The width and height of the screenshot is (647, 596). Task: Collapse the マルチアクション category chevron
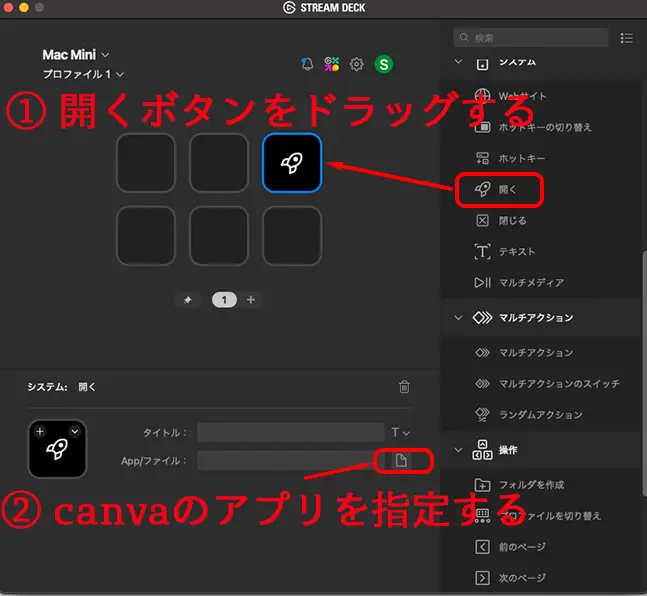[x=458, y=318]
